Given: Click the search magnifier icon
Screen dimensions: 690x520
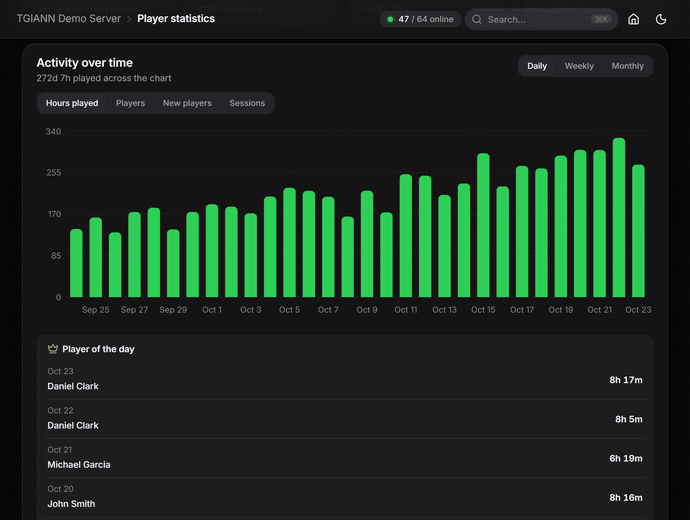Looking at the screenshot, I should point(477,19).
